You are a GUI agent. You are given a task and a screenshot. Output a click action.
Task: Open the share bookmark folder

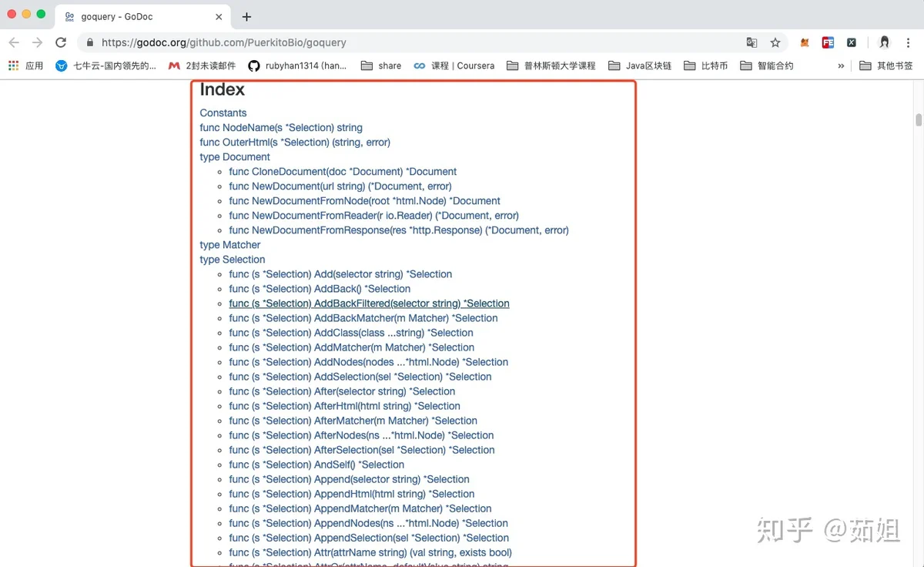[381, 66]
